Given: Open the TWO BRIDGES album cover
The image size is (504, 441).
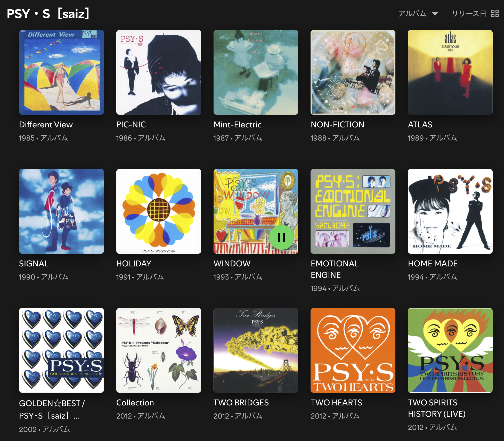Looking at the screenshot, I should point(256,350).
